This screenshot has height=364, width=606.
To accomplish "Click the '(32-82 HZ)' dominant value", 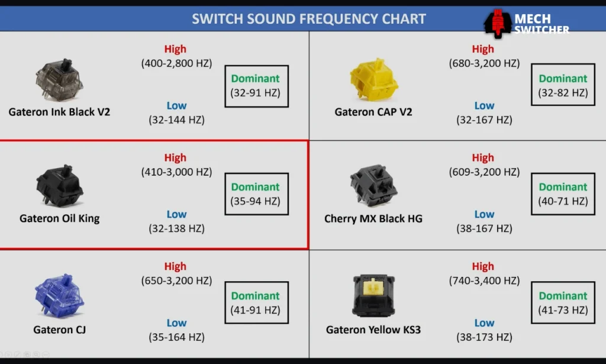I will click(563, 93).
